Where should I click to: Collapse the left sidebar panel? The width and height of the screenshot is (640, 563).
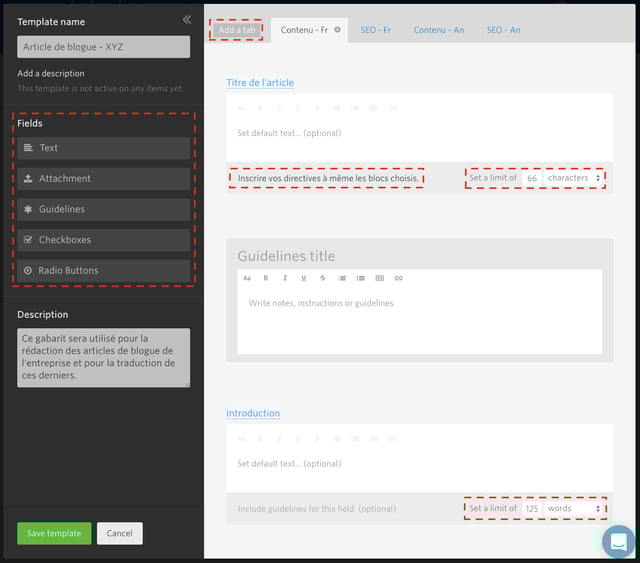pos(186,20)
